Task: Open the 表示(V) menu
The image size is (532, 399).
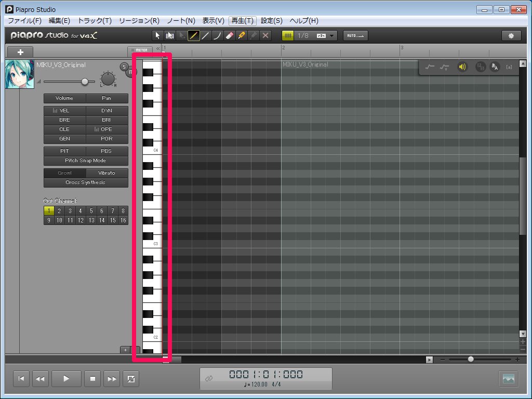Action: pyautogui.click(x=214, y=21)
